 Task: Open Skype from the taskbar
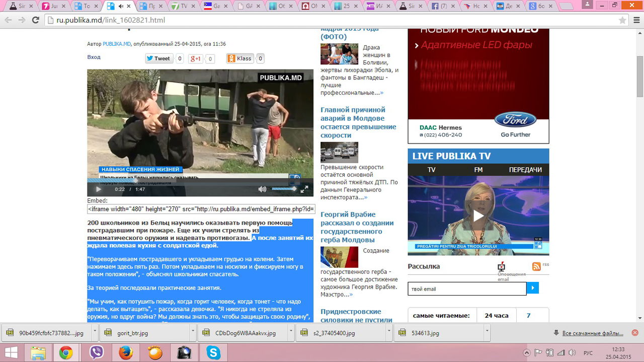click(214, 352)
